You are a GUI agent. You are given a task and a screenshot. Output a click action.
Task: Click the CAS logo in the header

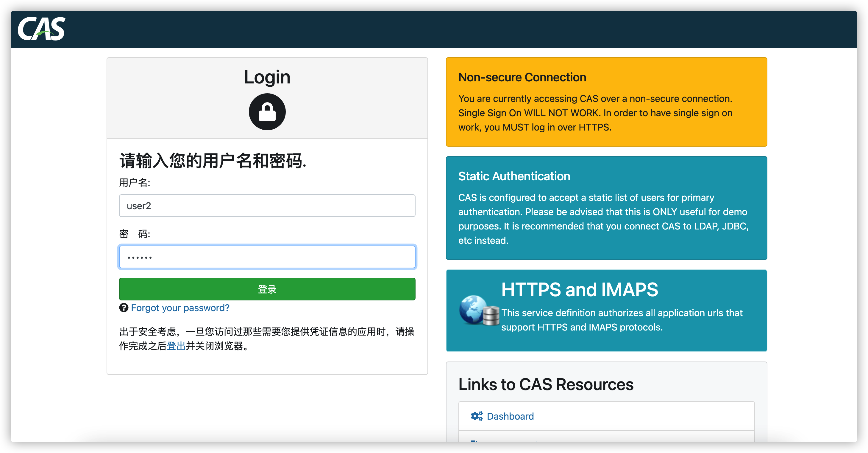coord(41,29)
